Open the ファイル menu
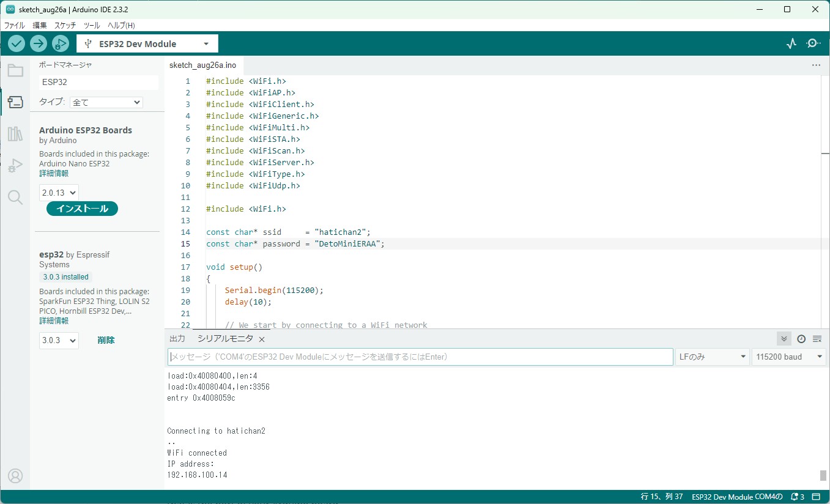 [x=15, y=26]
